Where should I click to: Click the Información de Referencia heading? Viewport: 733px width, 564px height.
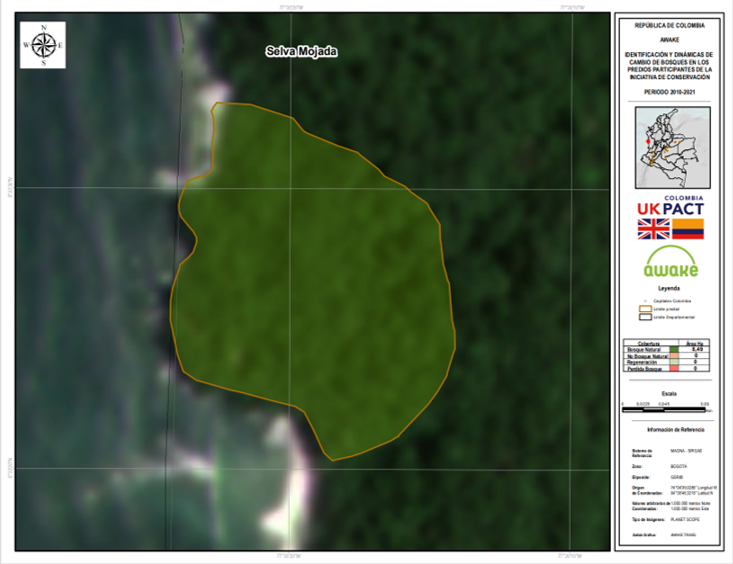point(676,430)
